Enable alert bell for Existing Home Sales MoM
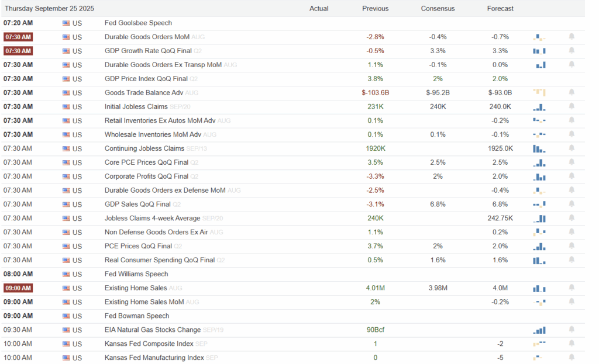Viewport: 599px width, 364px height. (572, 302)
